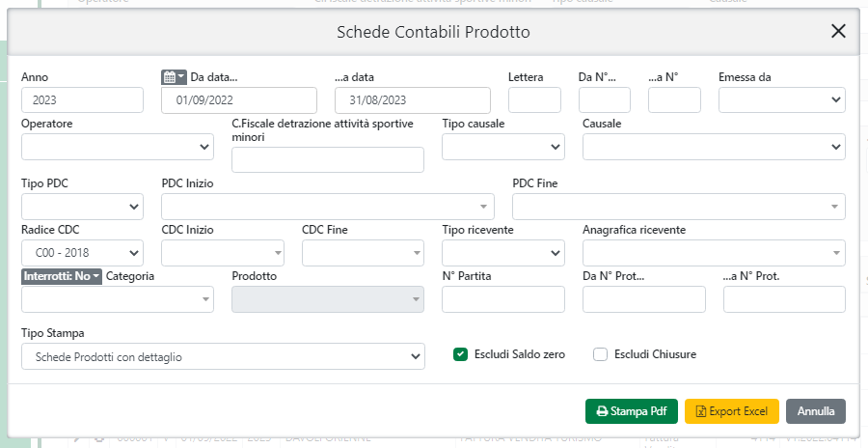This screenshot has width=868, height=448.
Task: Enable the Escludi Chiusure checkbox
Action: click(x=600, y=354)
